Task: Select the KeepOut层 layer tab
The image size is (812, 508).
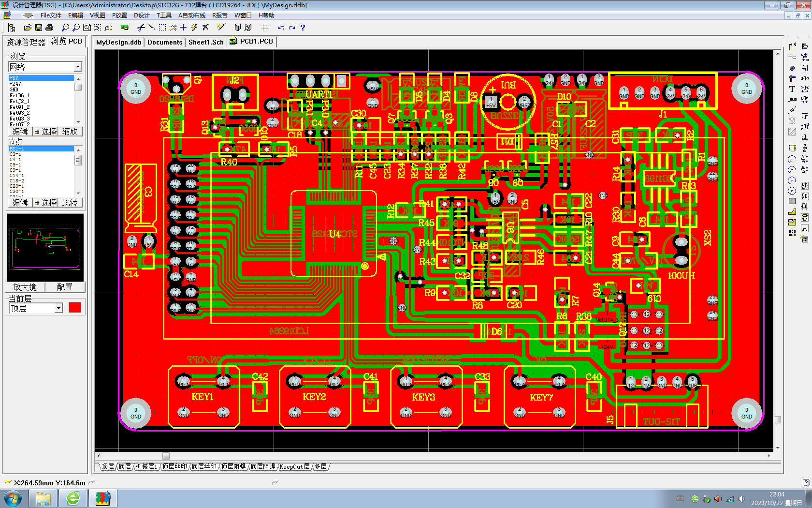Action: (x=294, y=467)
